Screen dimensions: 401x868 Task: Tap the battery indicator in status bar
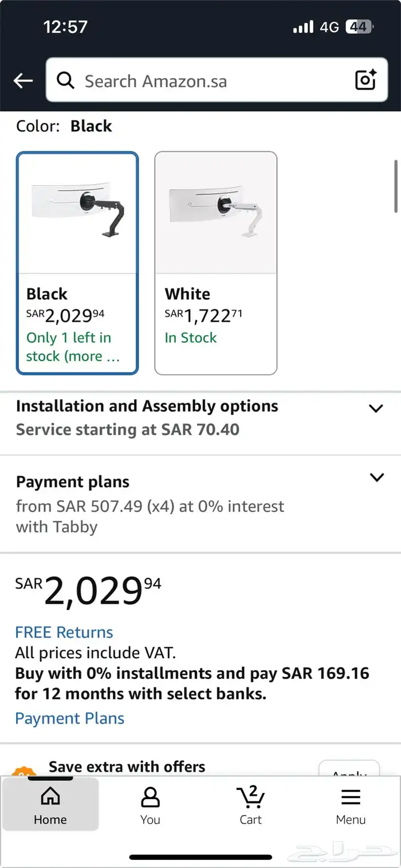point(360,27)
